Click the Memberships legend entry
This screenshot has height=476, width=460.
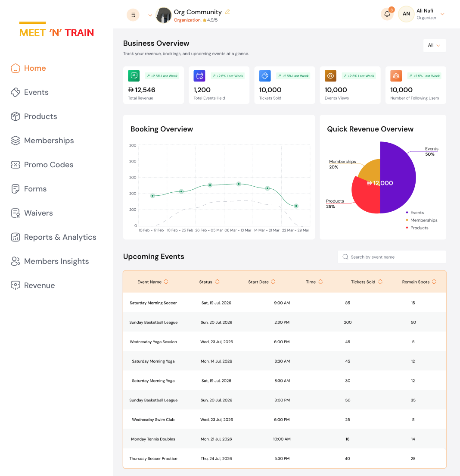coord(422,220)
